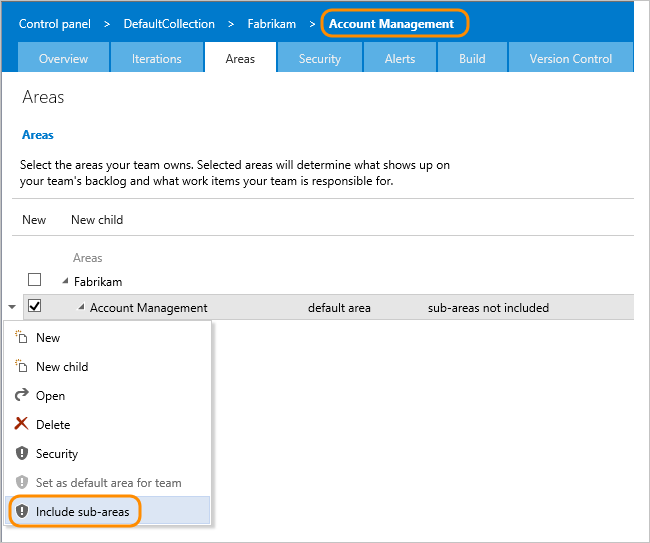Select Security in the context menu

(107, 453)
